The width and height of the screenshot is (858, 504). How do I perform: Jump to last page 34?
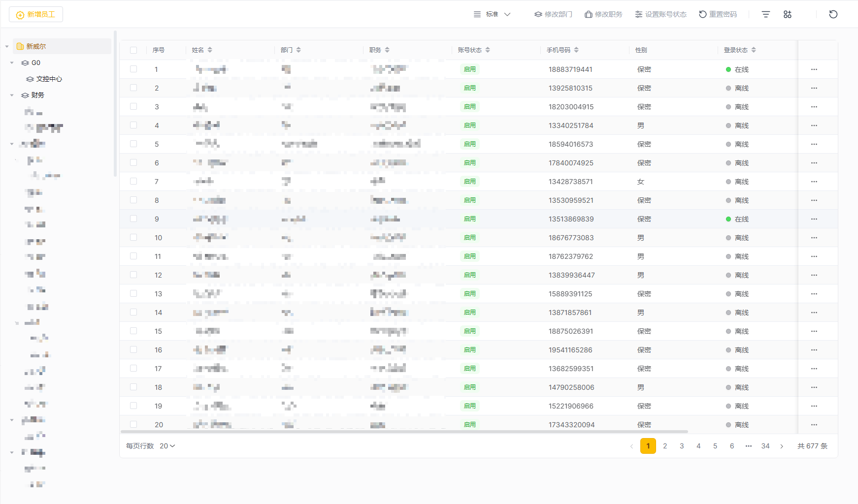tap(765, 446)
